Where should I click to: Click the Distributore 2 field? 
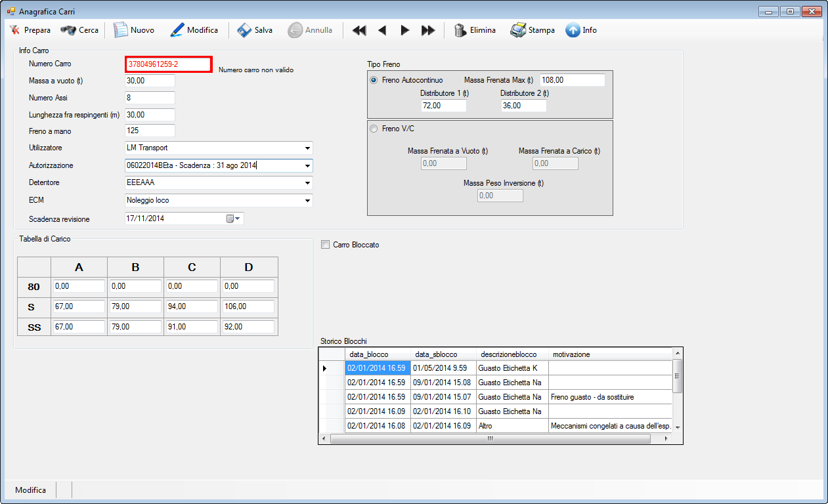pyautogui.click(x=523, y=106)
